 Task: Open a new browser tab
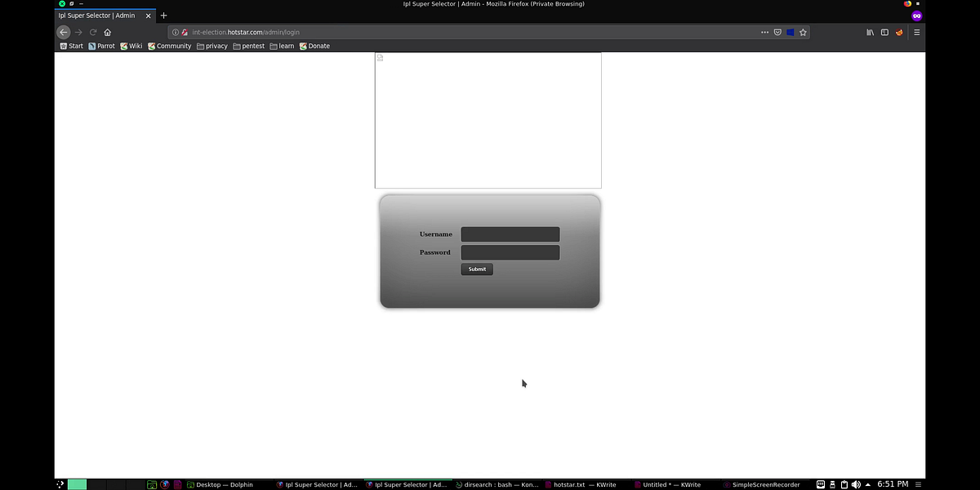(163, 16)
